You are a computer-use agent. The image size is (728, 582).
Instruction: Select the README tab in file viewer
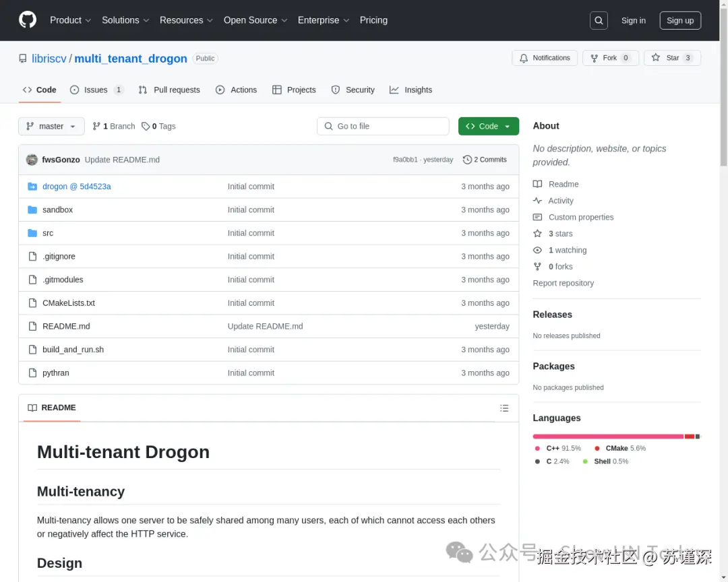click(51, 408)
